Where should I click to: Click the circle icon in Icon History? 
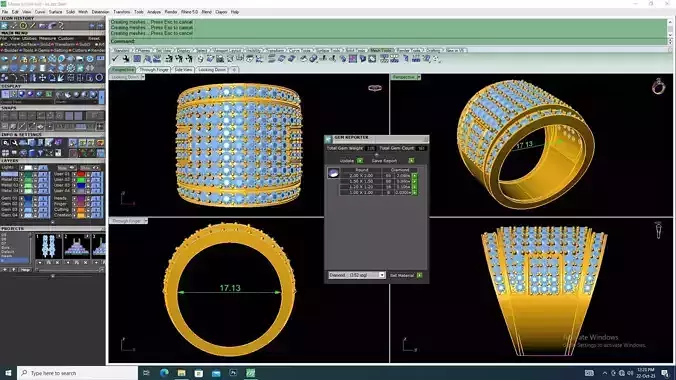click(23, 26)
